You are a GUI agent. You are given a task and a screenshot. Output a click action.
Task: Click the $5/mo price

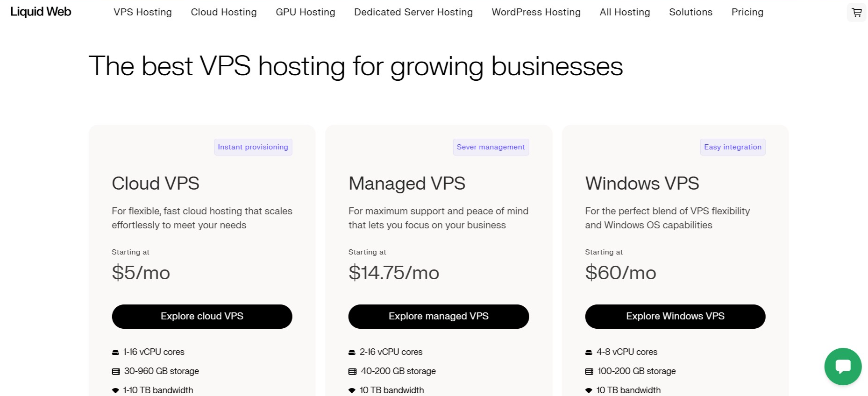(x=141, y=273)
